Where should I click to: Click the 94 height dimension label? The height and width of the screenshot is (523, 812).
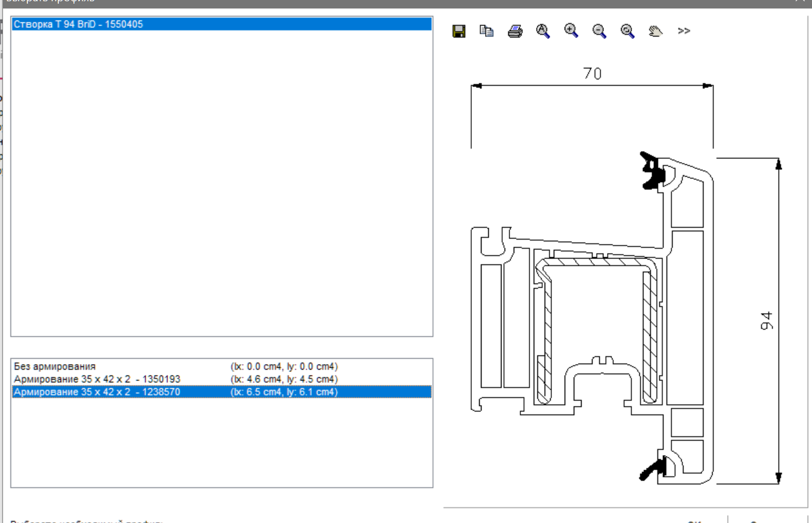pos(766,321)
